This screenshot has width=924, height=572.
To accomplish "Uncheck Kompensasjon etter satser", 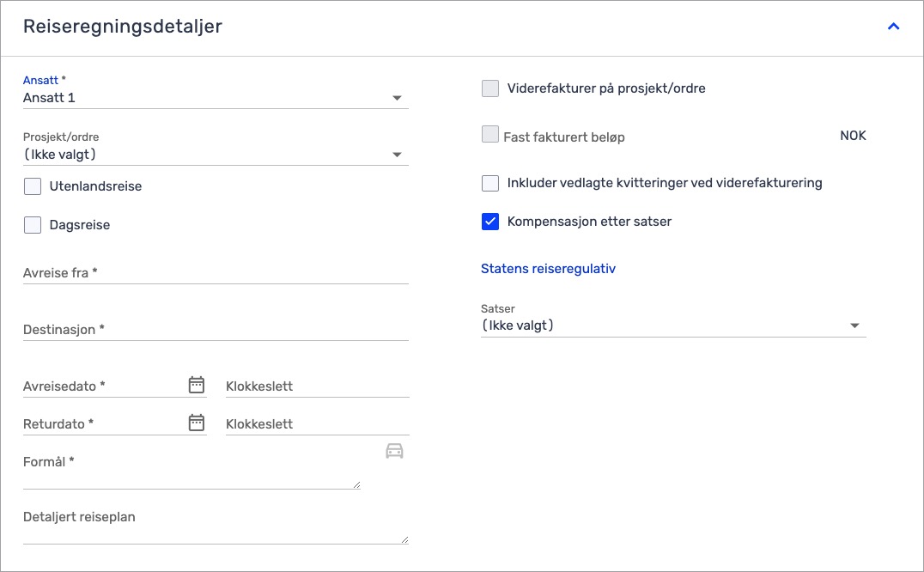I will [x=490, y=222].
